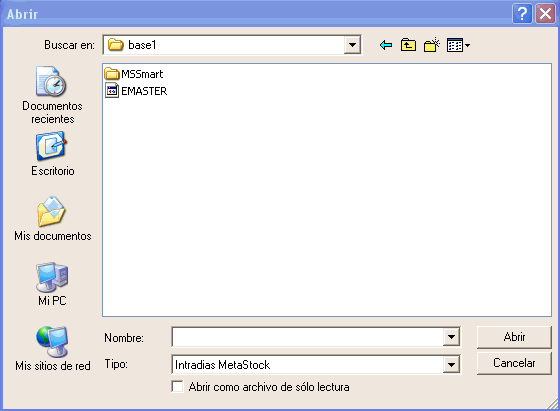Open the Views menu icon
This screenshot has width=560, height=411.
click(x=458, y=45)
